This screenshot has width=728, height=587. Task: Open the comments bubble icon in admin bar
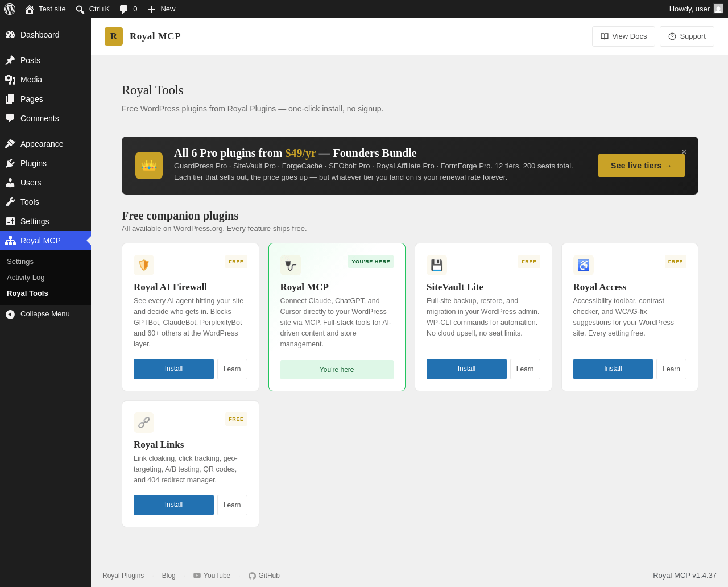[123, 9]
